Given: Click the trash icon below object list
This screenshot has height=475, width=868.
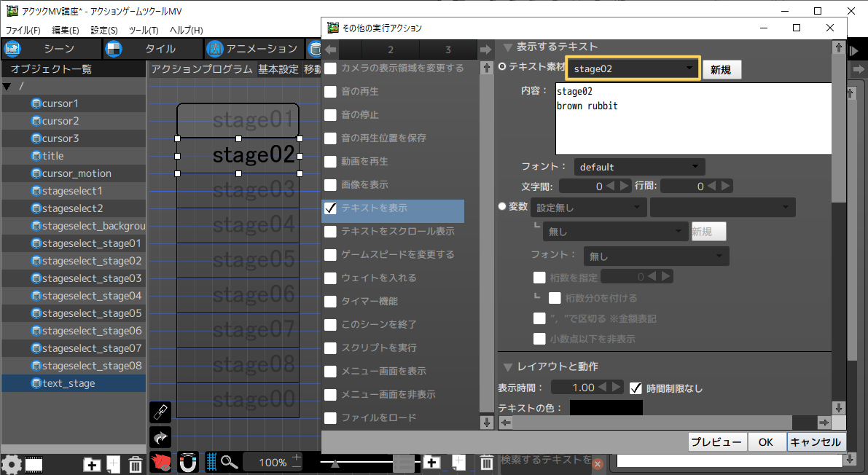Looking at the screenshot, I should click(x=136, y=464).
